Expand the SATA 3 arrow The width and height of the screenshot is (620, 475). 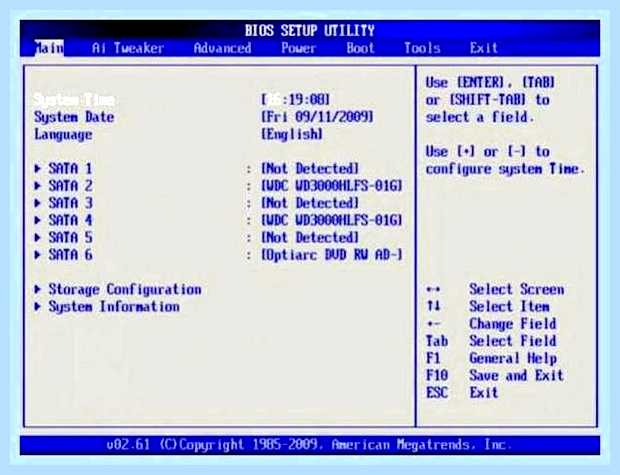(x=38, y=203)
